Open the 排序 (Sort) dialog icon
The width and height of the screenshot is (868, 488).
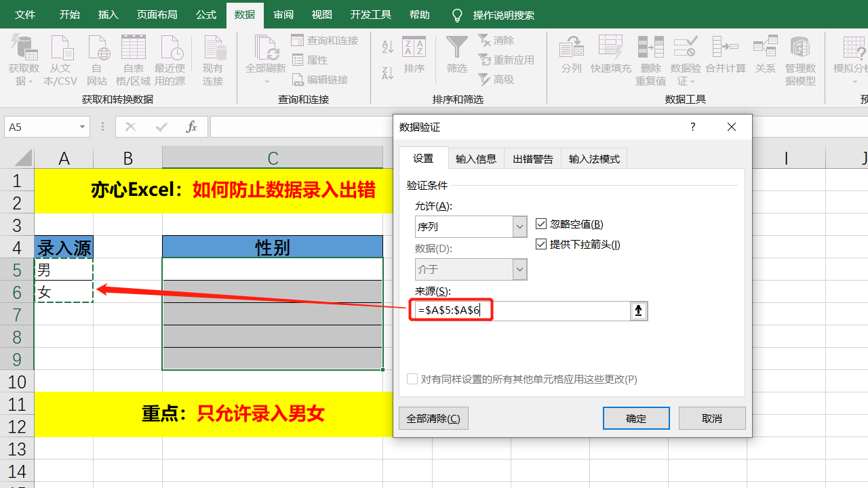click(414, 47)
